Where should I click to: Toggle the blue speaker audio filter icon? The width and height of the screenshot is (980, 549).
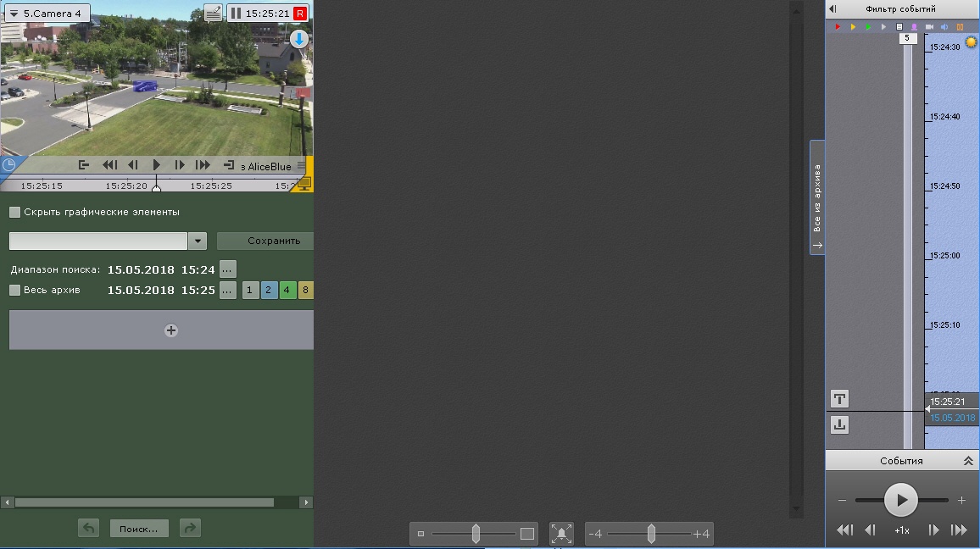(945, 27)
